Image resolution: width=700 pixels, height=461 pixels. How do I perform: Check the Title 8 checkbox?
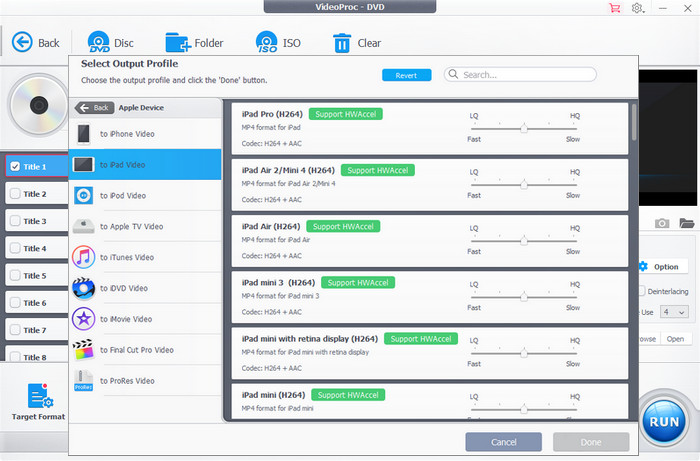pyautogui.click(x=15, y=357)
